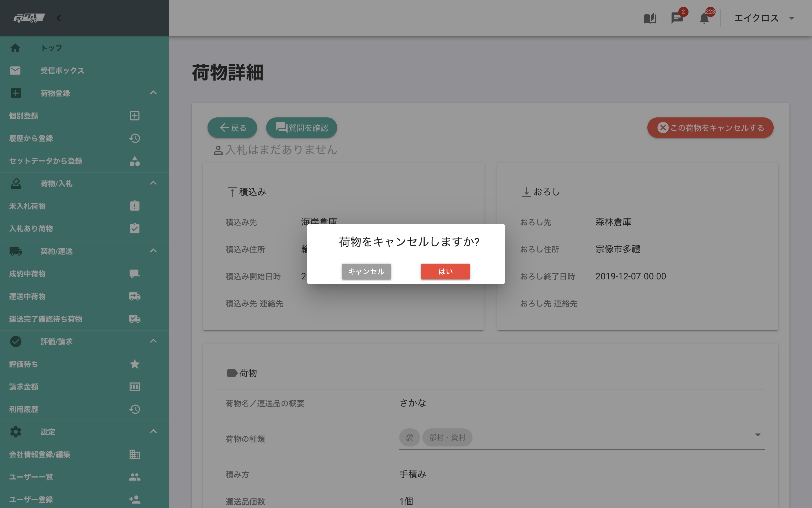Screen dimensions: 812x508
Task: Click the 評価/請求 checkmark circle icon
Action: (x=16, y=341)
